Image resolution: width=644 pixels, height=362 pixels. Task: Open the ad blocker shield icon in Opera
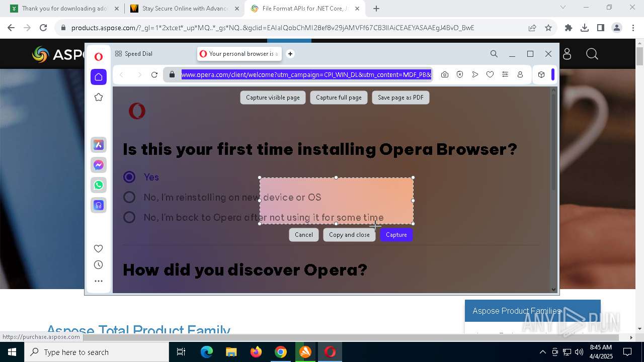click(x=460, y=74)
